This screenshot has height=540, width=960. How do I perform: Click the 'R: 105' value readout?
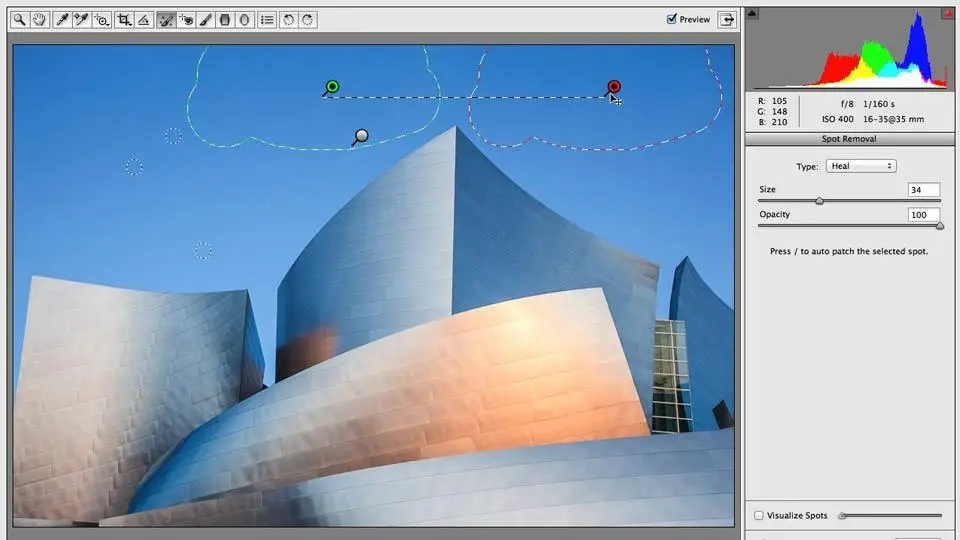(x=772, y=101)
